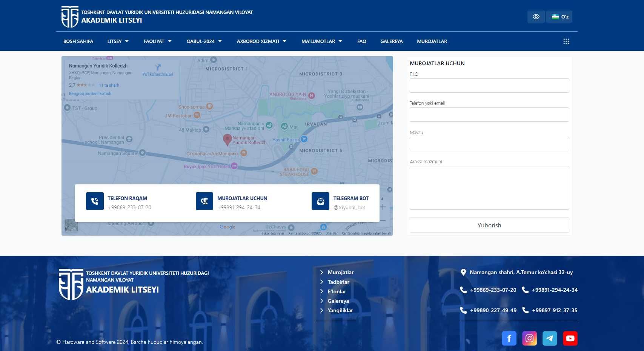Click the Namangan Square map marker
The width and height of the screenshot is (644, 351).
coord(142,153)
